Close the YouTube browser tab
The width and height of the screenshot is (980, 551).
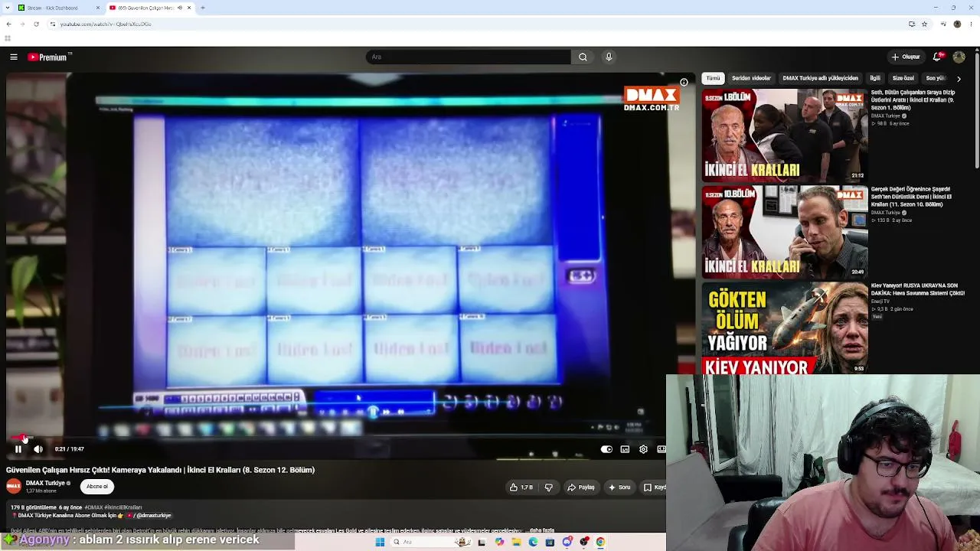[189, 8]
